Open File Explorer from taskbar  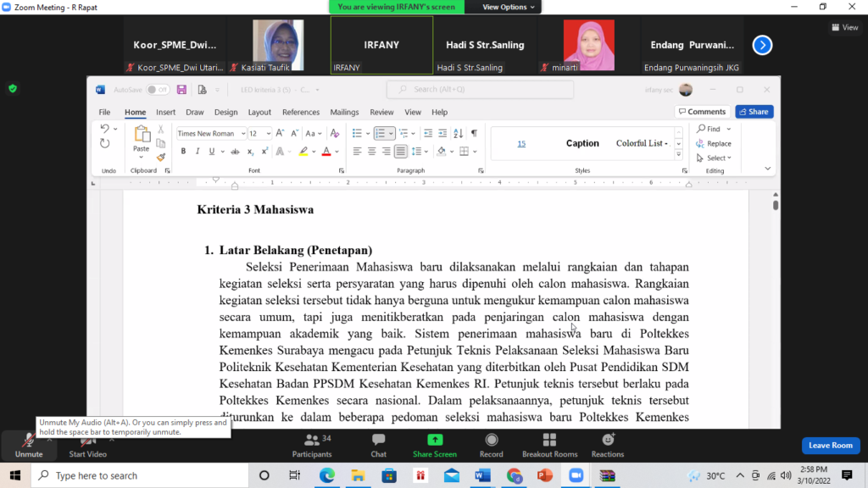click(x=358, y=475)
